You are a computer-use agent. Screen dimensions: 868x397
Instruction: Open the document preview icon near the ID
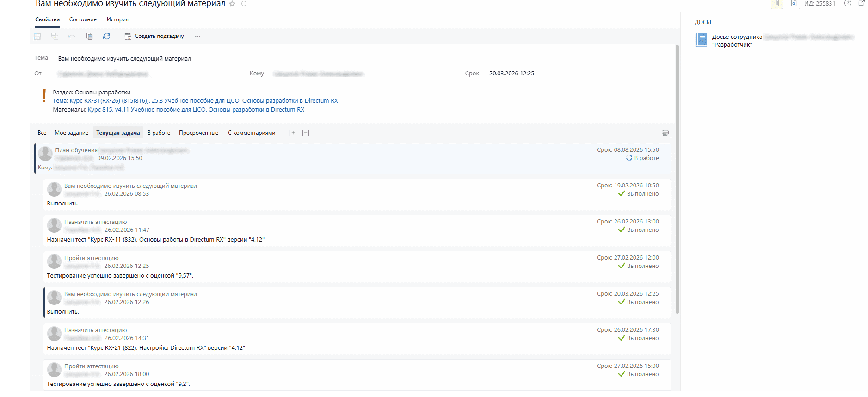[x=794, y=4]
